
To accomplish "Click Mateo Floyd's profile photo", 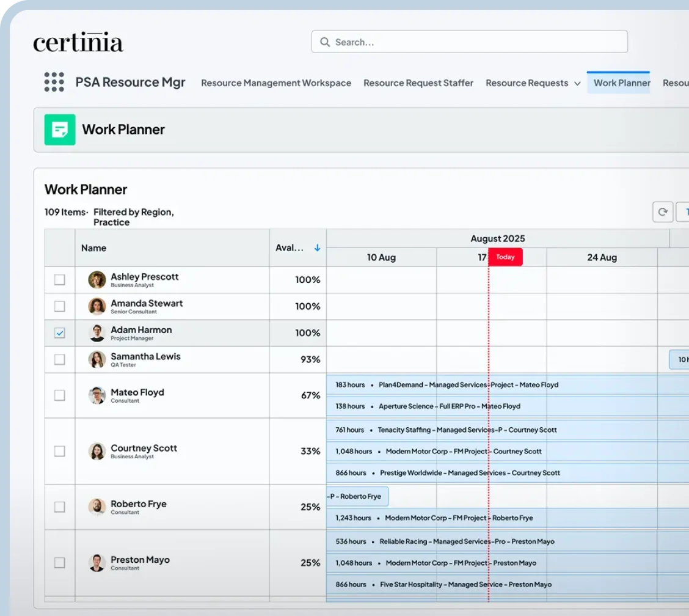I will pyautogui.click(x=97, y=395).
